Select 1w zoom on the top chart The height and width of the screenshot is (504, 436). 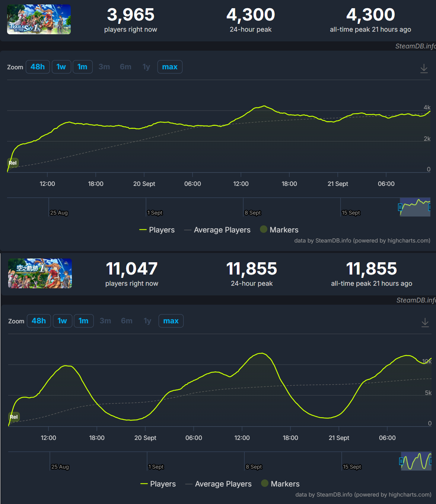click(61, 67)
